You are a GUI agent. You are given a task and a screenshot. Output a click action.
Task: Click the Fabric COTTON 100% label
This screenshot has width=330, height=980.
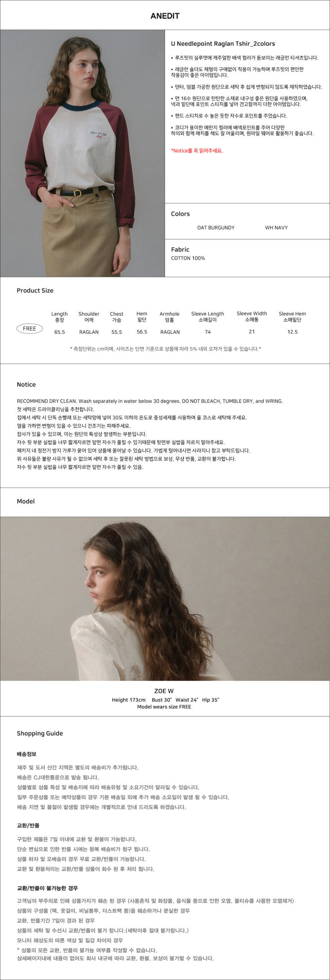[x=188, y=258]
